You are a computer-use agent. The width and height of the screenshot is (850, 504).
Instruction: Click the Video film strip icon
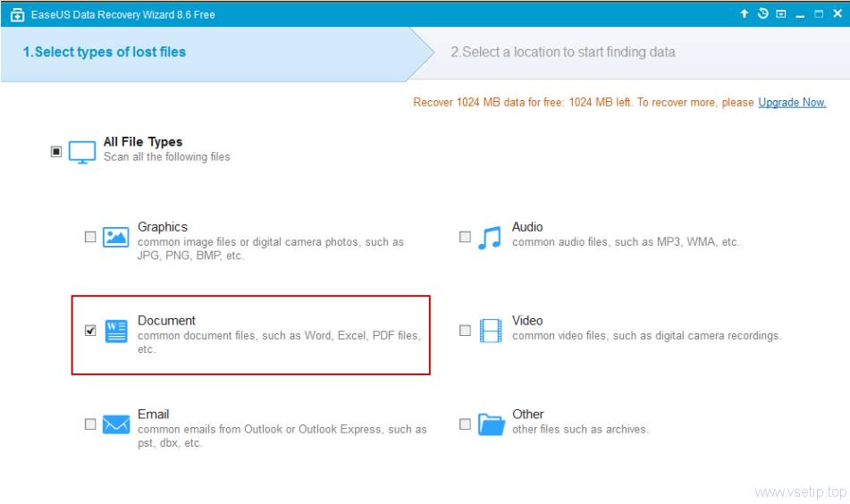tap(491, 331)
